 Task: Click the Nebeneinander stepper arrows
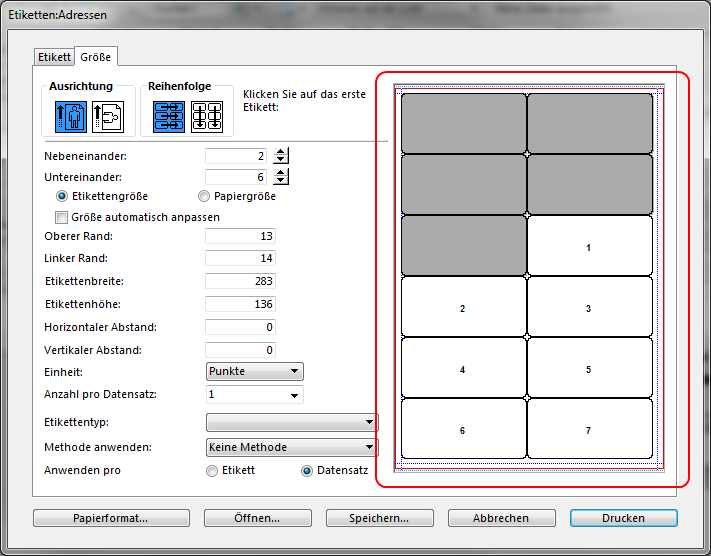(x=281, y=156)
